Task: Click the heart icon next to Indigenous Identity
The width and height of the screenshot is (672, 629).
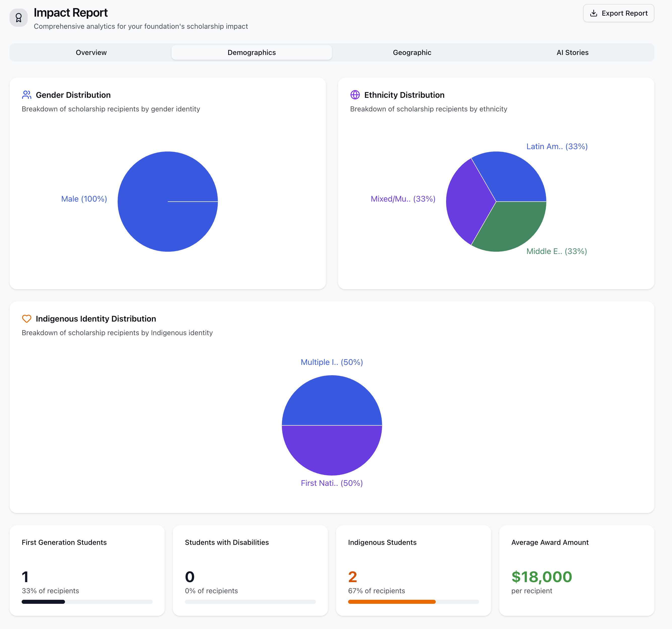Action: coord(27,319)
